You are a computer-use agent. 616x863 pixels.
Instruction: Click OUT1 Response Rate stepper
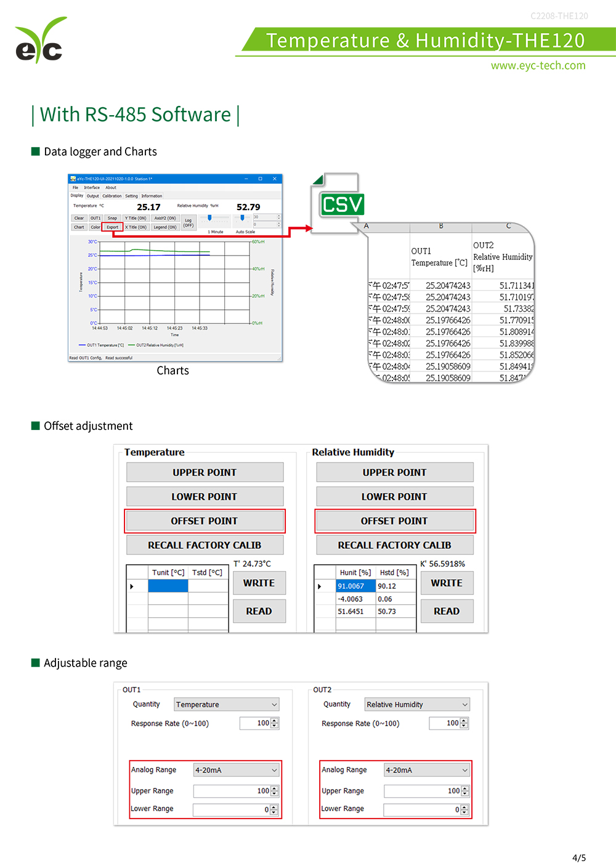click(275, 723)
